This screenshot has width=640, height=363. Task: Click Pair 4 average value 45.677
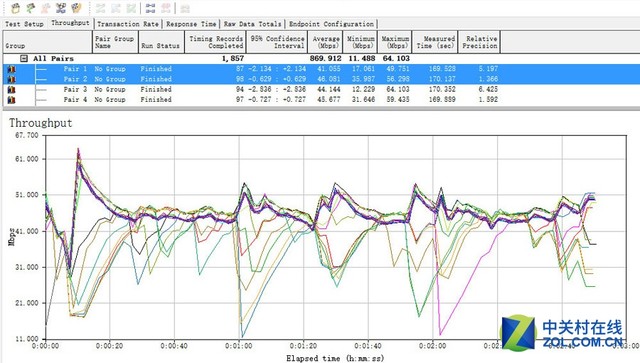(x=329, y=100)
